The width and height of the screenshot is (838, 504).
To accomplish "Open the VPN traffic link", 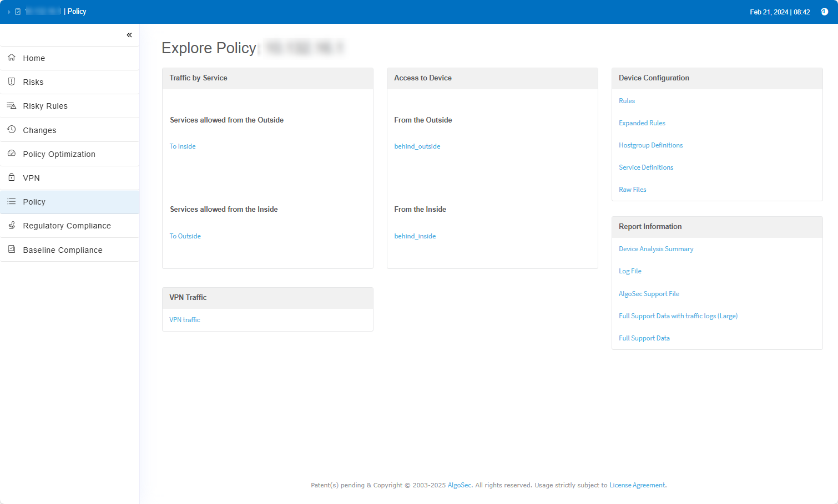I will [x=185, y=320].
